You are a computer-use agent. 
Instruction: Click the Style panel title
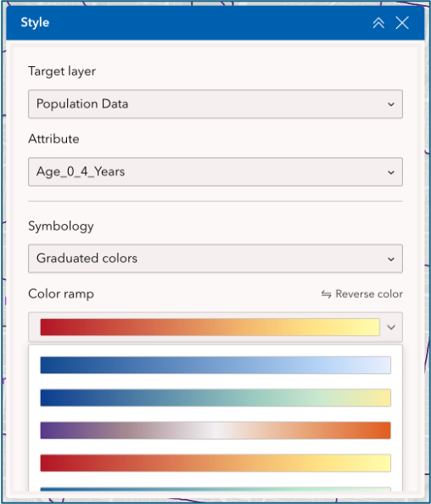35,23
